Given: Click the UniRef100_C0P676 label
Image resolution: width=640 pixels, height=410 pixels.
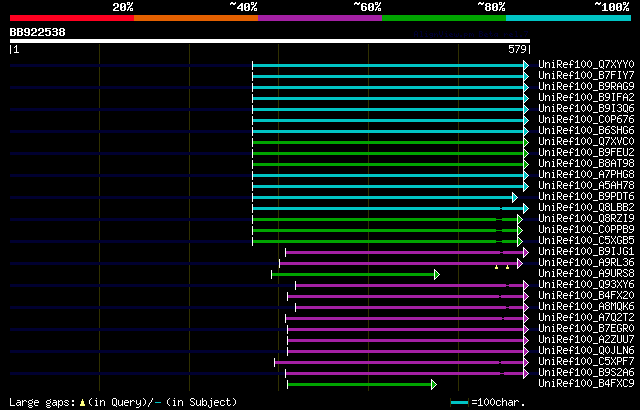Looking at the screenshot, I should (x=586, y=120).
